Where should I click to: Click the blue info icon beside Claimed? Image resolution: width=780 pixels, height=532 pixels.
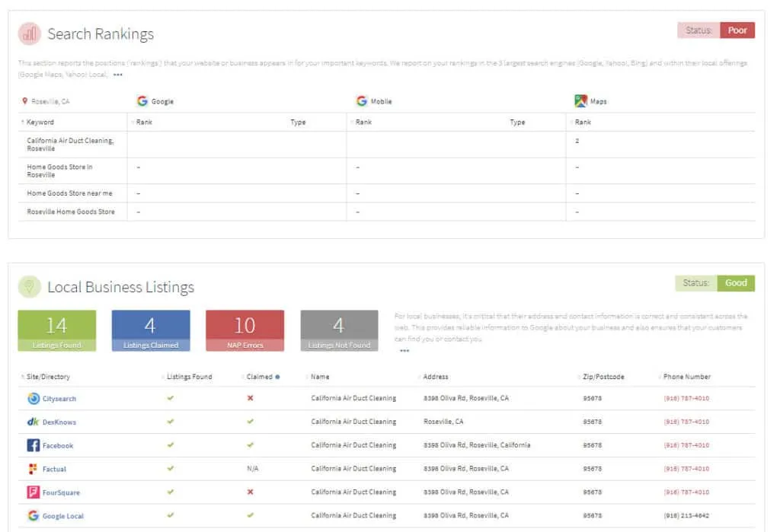[277, 377]
